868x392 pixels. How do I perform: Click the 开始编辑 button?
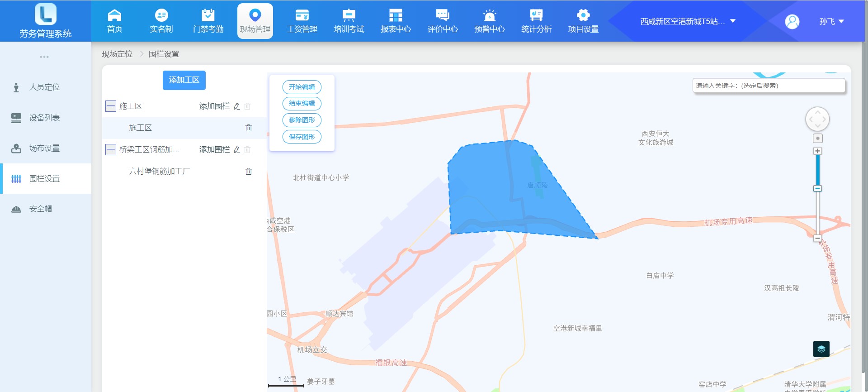point(302,87)
